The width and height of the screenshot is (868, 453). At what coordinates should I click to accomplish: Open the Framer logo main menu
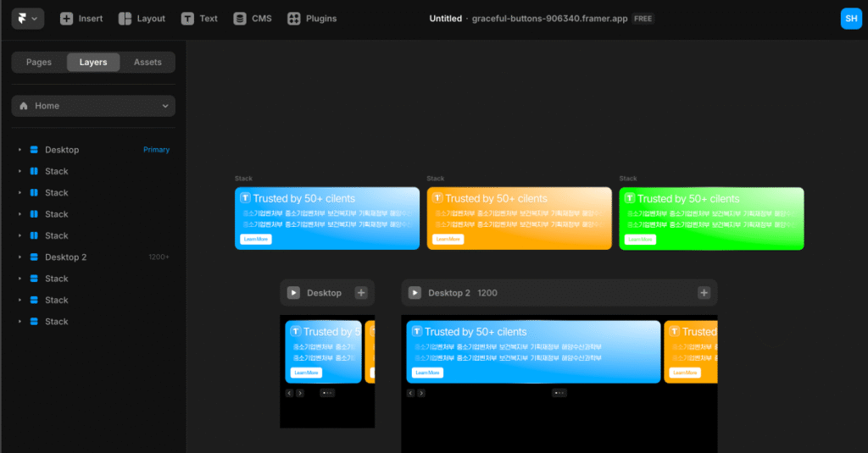[27, 19]
